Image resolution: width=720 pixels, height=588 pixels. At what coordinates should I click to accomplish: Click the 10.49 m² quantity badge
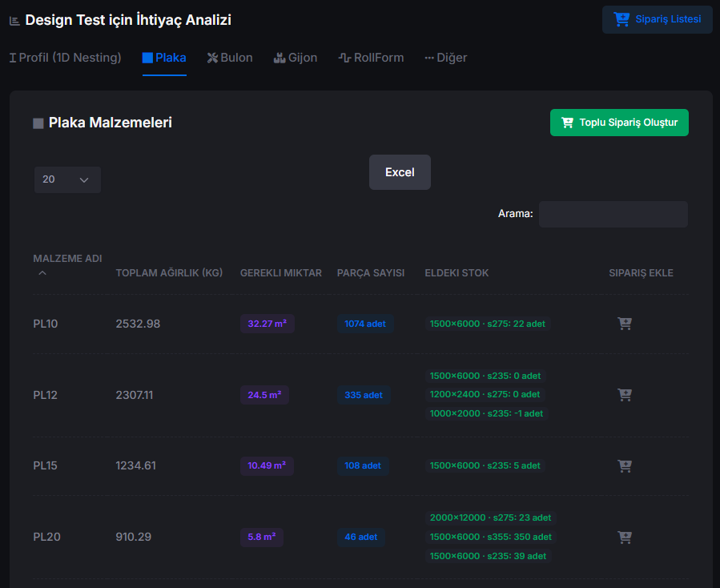[267, 465]
